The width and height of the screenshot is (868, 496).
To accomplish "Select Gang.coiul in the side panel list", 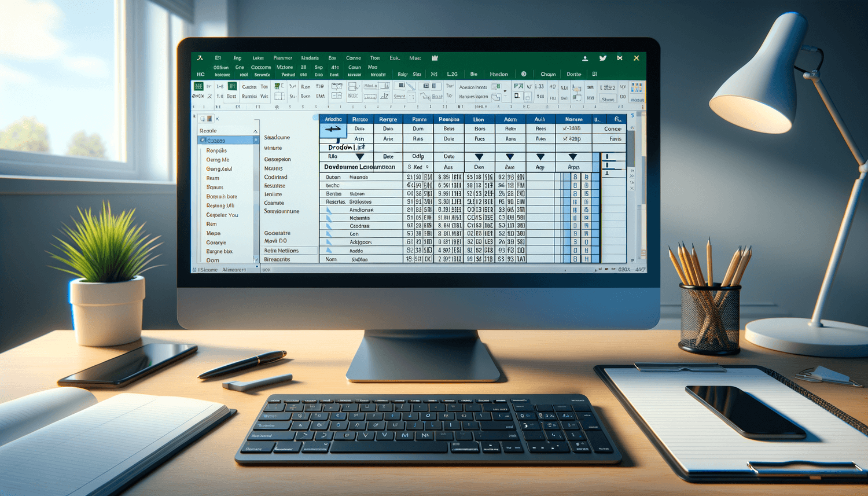I will coord(219,169).
